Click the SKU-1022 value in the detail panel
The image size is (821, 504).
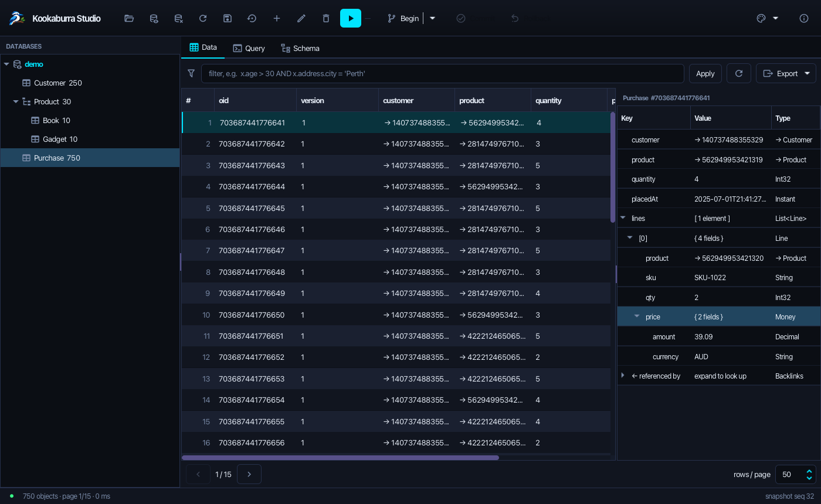pyautogui.click(x=710, y=277)
